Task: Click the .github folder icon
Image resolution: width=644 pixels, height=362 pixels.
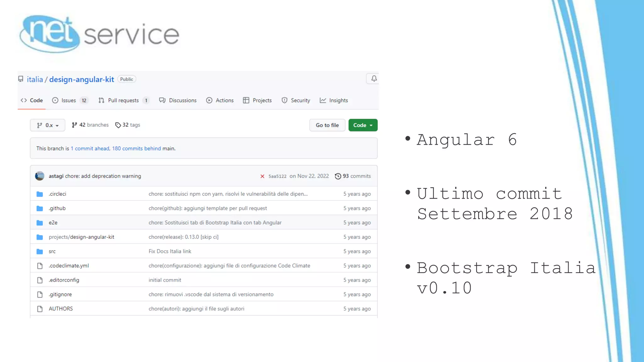Action: pyautogui.click(x=40, y=208)
